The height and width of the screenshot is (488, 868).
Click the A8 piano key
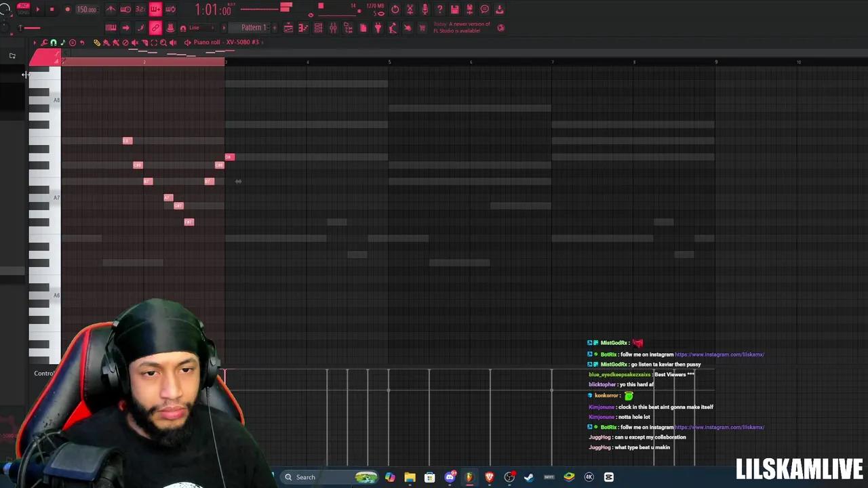click(x=45, y=100)
